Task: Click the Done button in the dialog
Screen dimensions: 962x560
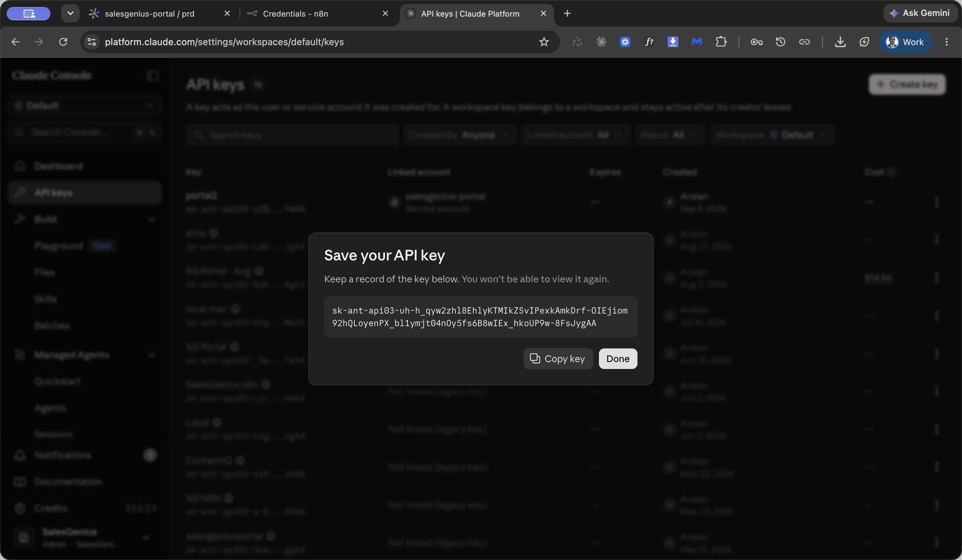Action: pos(618,358)
